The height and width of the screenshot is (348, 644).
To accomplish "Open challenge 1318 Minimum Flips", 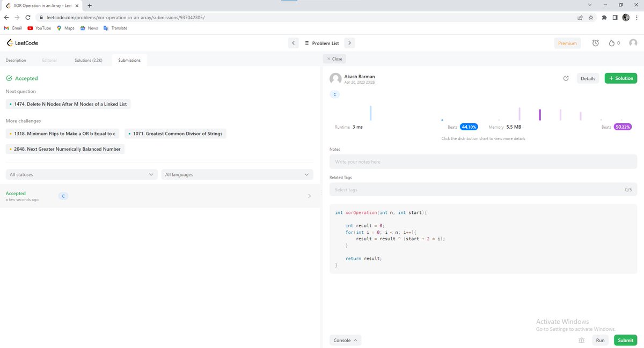I will pos(63,134).
